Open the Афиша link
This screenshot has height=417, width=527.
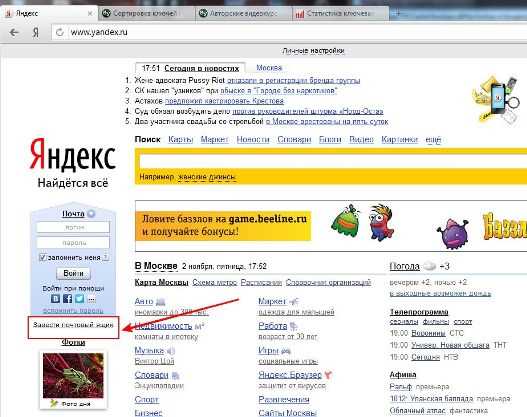point(403,375)
